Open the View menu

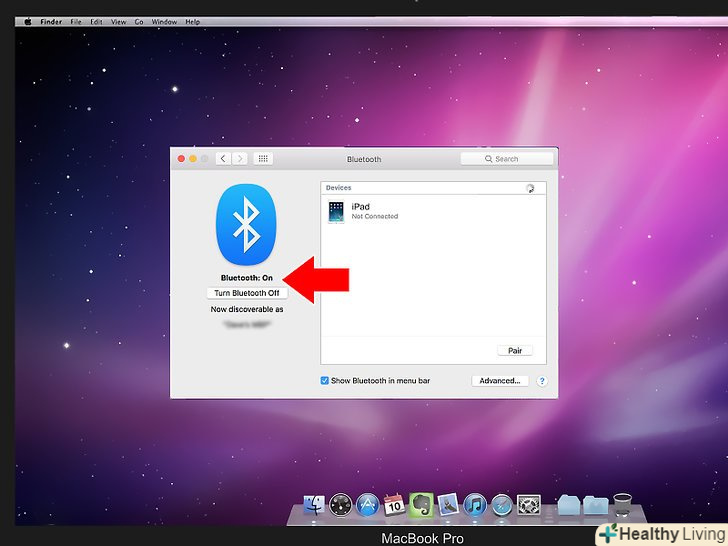[118, 21]
